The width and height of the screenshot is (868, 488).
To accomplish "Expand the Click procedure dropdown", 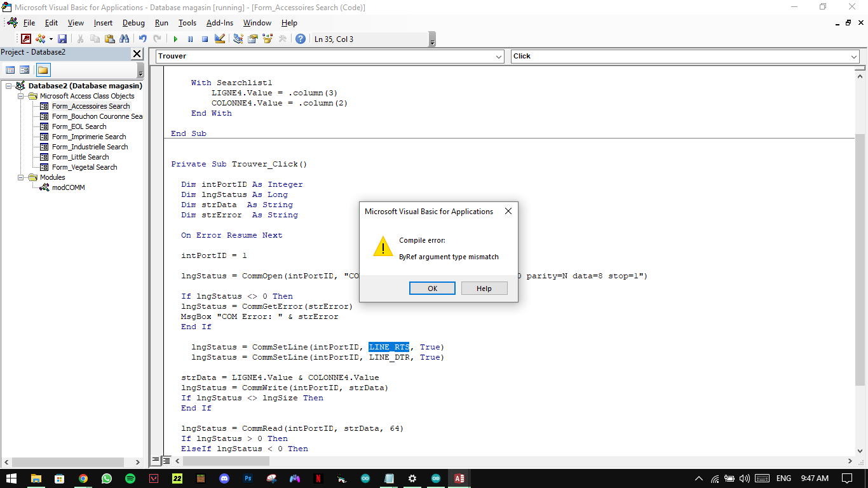I will tap(854, 56).
